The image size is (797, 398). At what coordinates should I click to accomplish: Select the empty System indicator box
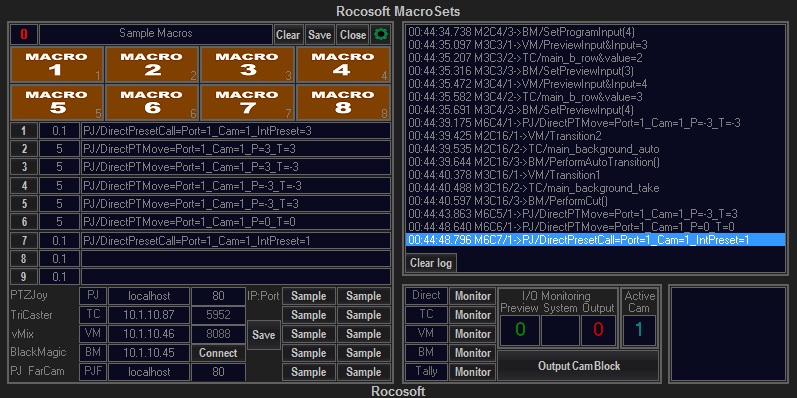[560, 330]
